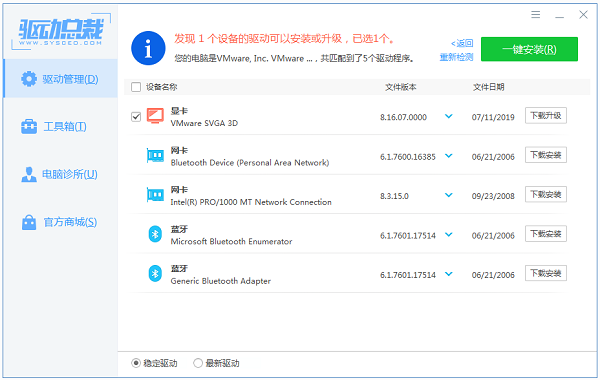Uncheck the VMware SVGA 3D checkbox
The height and width of the screenshot is (380, 600).
136,116
